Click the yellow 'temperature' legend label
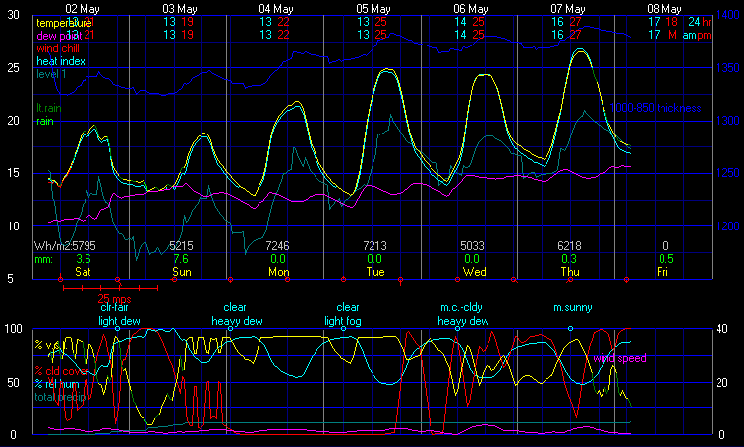Image resolution: width=744 pixels, height=447 pixels. click(x=64, y=23)
